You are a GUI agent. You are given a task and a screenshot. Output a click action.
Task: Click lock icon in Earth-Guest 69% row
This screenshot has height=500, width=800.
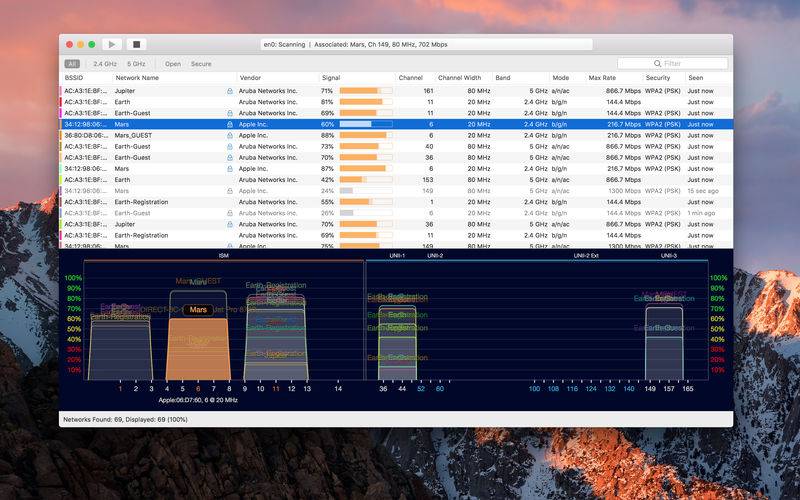point(230,113)
